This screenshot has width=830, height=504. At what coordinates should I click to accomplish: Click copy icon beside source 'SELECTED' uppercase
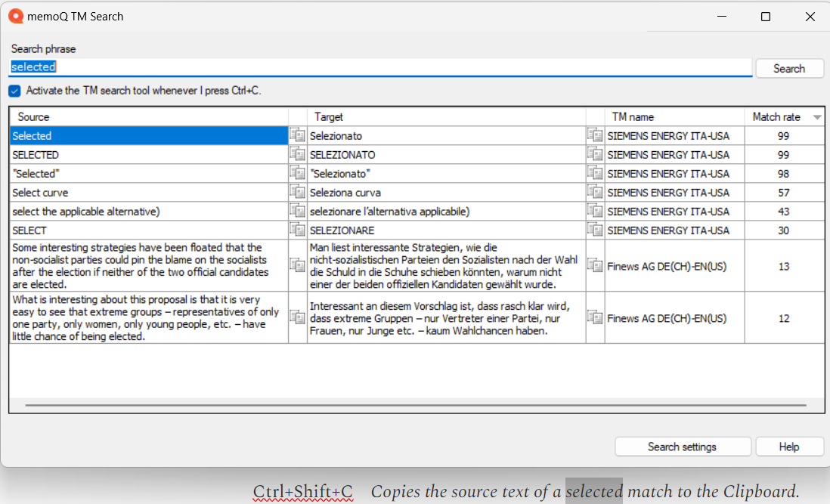click(x=298, y=154)
